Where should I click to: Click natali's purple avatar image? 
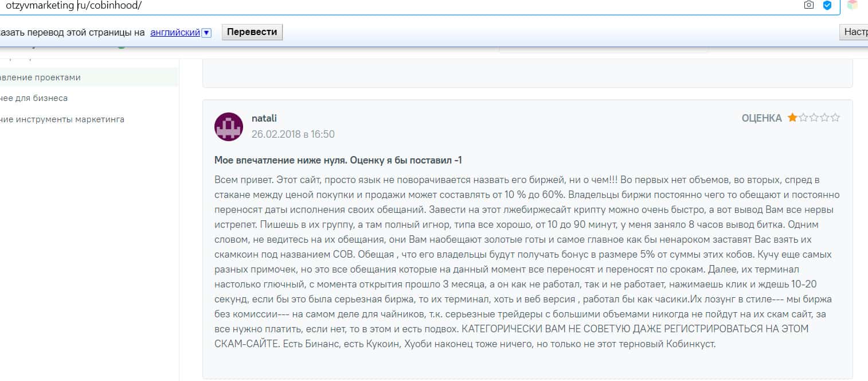point(229,126)
